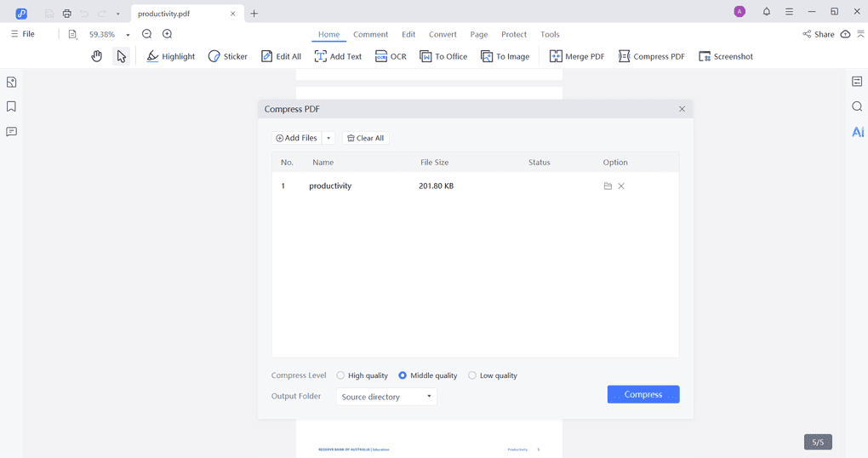Start the Screenshot tool
Image resolution: width=868 pixels, height=458 pixels.
pos(726,56)
